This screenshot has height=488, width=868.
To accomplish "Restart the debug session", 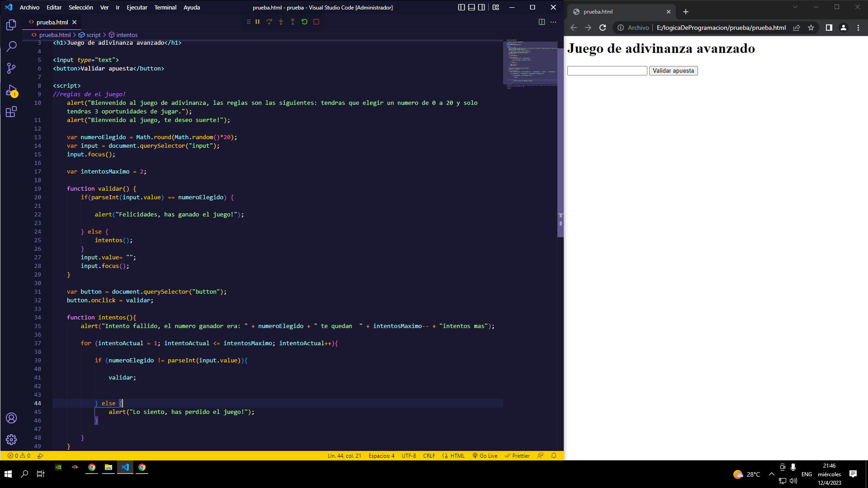I will (x=304, y=22).
